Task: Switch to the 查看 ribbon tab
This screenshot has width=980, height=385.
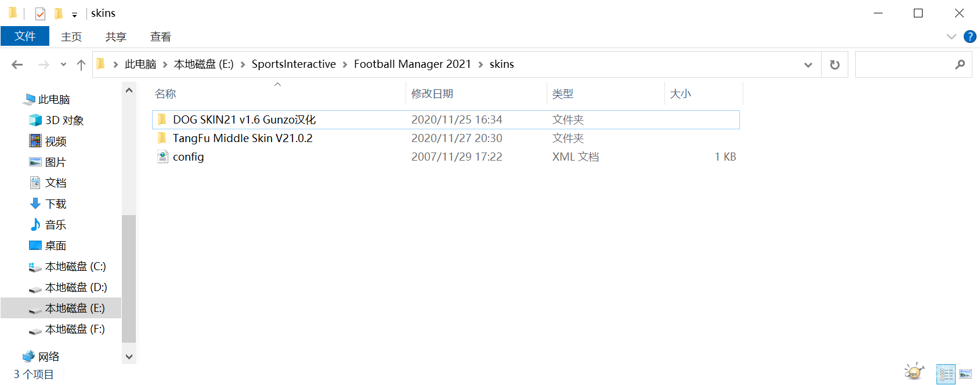Action: 160,37
